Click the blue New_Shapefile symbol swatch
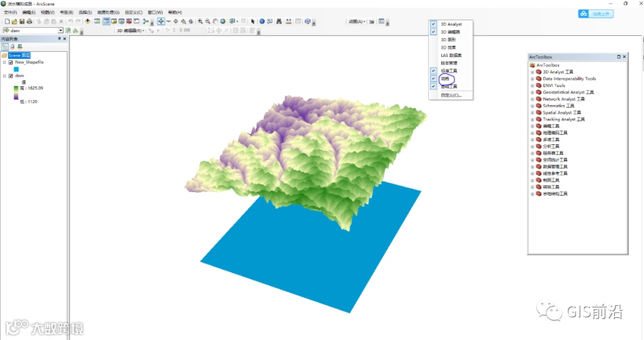Viewport: 644px width, 340px height. (17, 69)
